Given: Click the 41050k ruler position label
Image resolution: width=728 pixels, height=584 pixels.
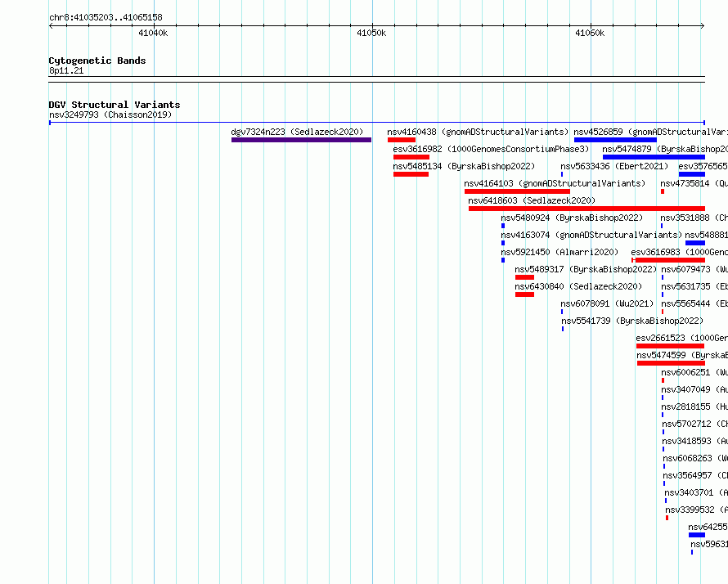Looking at the screenshot, I should 371,33.
